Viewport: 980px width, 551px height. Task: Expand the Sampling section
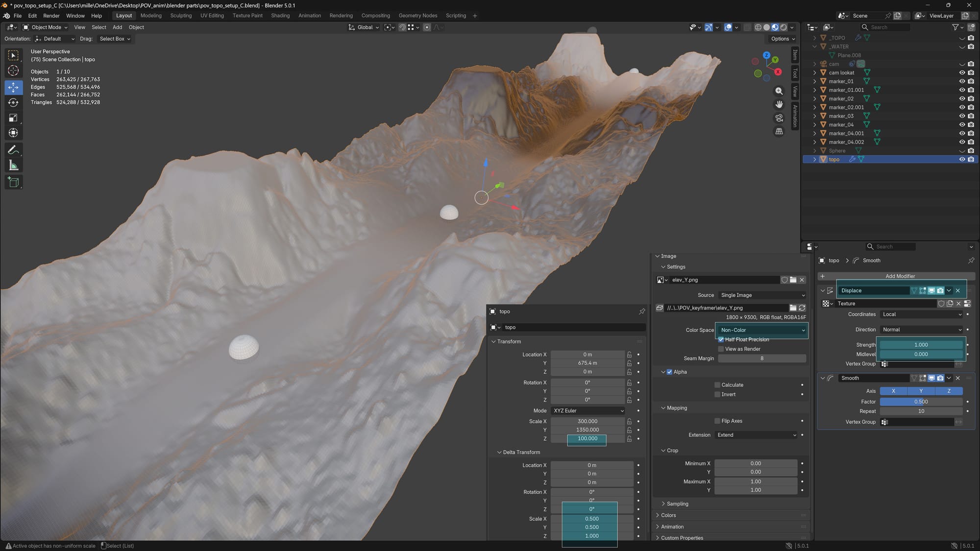677,503
